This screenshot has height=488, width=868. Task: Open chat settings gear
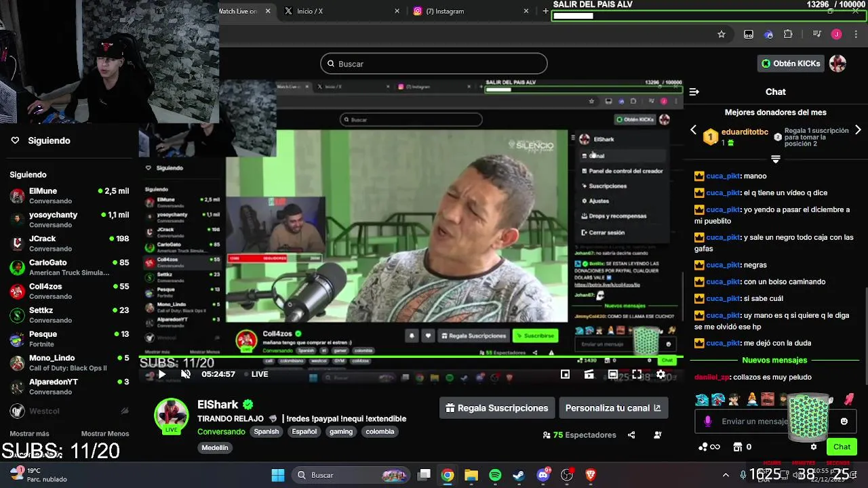click(814, 447)
